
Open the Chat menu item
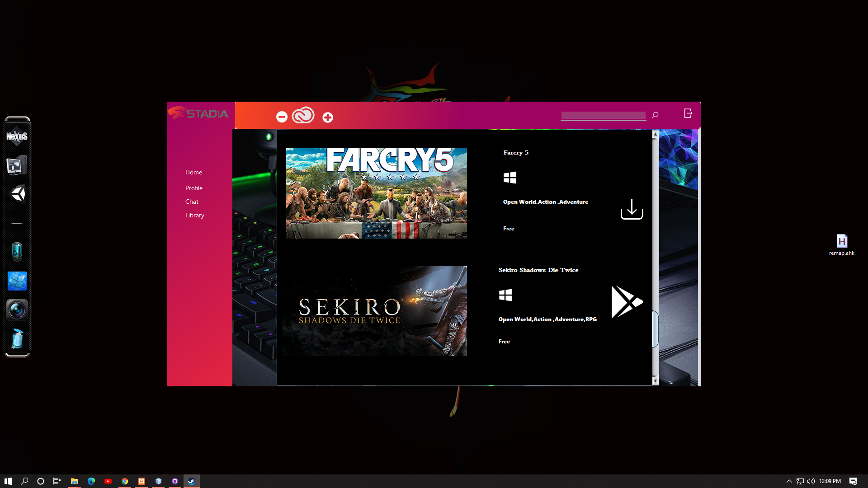click(x=192, y=202)
